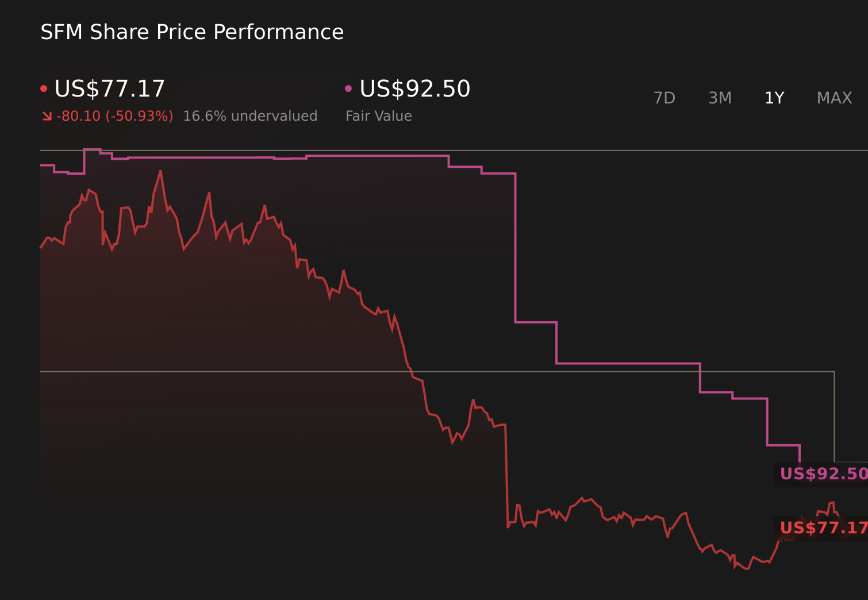Screen dimensions: 868x600
Task: Click the chart title 'SFM Share Price Performance'
Action: pyautogui.click(x=191, y=32)
